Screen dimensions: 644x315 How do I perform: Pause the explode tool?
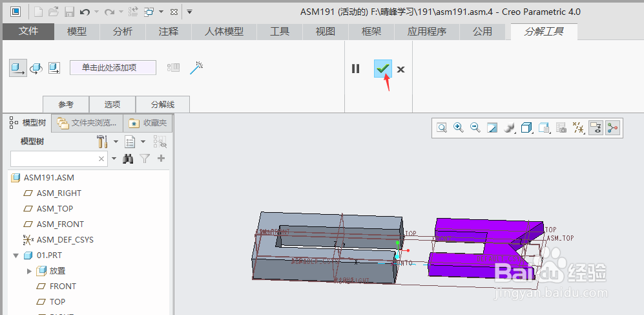pyautogui.click(x=356, y=69)
